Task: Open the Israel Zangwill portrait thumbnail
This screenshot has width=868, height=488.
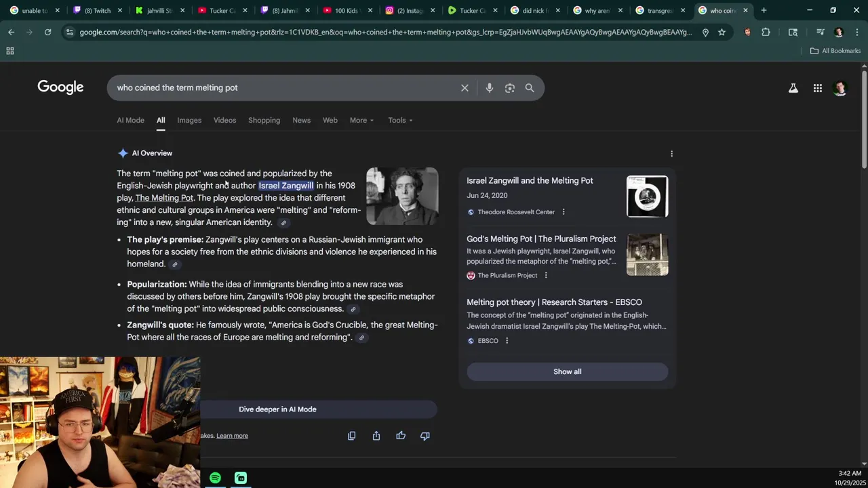Action: click(402, 196)
